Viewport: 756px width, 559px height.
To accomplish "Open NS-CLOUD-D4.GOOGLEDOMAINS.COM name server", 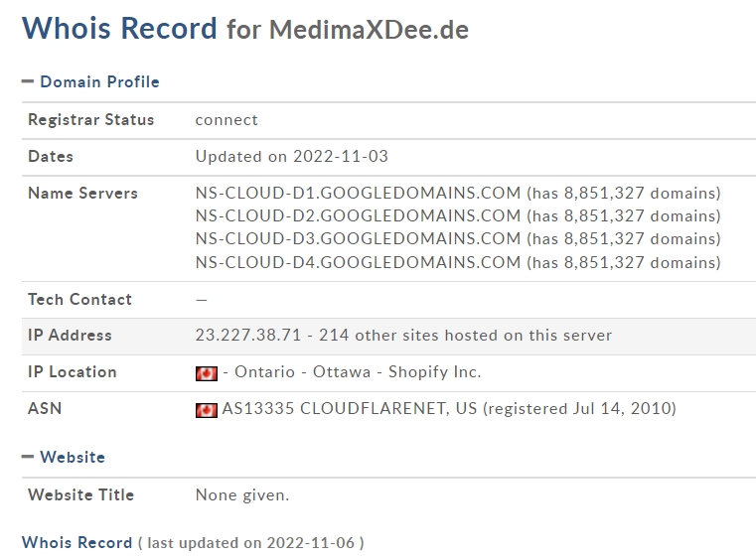I will pos(358,262).
